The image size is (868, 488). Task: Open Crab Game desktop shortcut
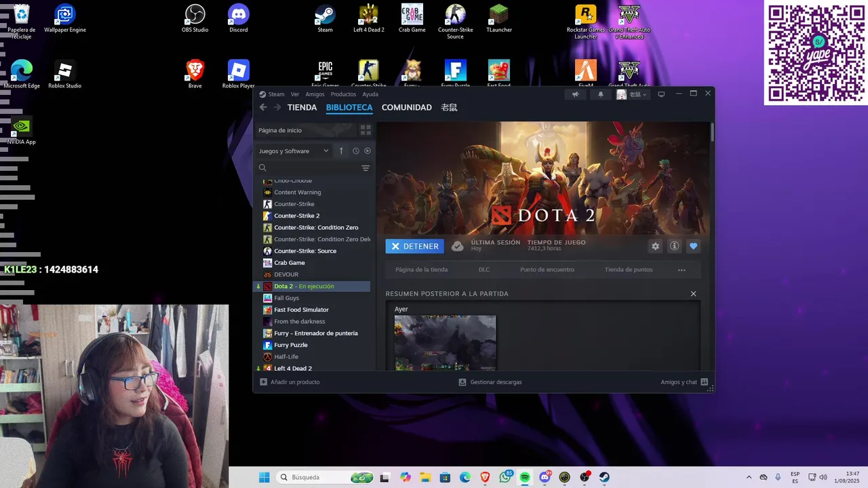pos(412,18)
